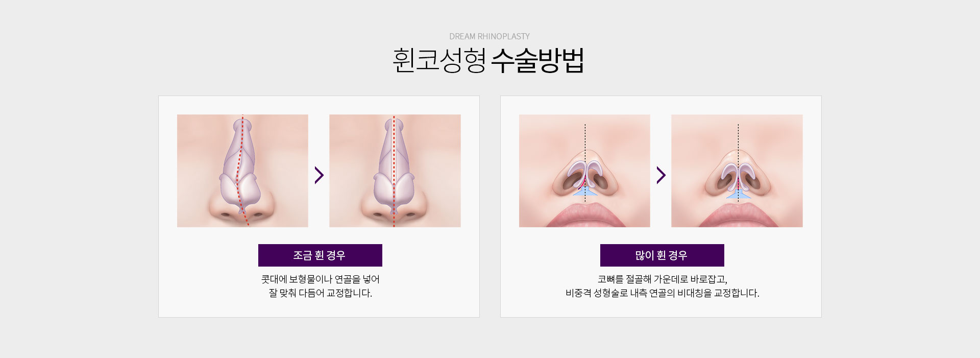Click the 휜코성형 수술방법 main heading
980x358 pixels.
click(x=488, y=61)
